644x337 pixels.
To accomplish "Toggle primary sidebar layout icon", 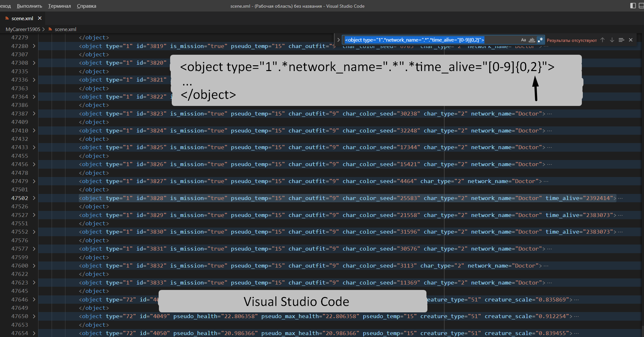I will point(633,6).
